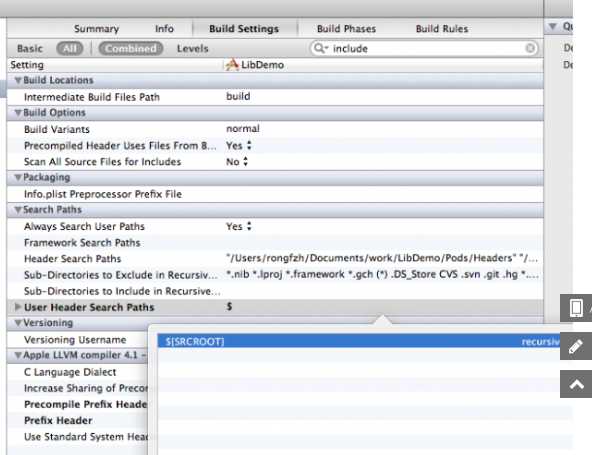This screenshot has width=592, height=455.
Task: Click the pencil edit icon on side toolbar
Action: tap(576, 346)
